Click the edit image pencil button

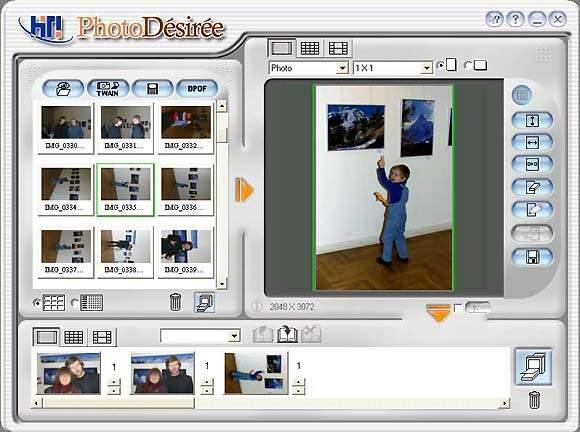click(532, 187)
